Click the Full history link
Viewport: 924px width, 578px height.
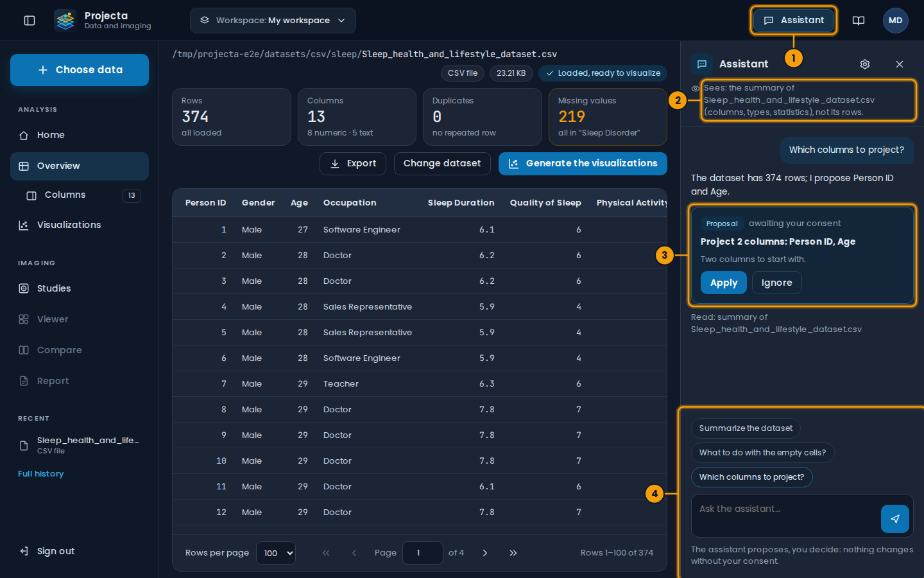coord(41,474)
